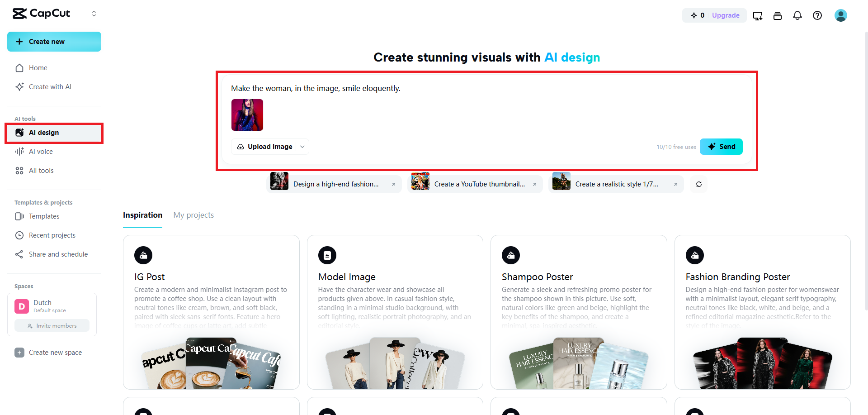Image resolution: width=868 pixels, height=415 pixels.
Task: Switch to the My projects tab
Action: pyautogui.click(x=193, y=215)
